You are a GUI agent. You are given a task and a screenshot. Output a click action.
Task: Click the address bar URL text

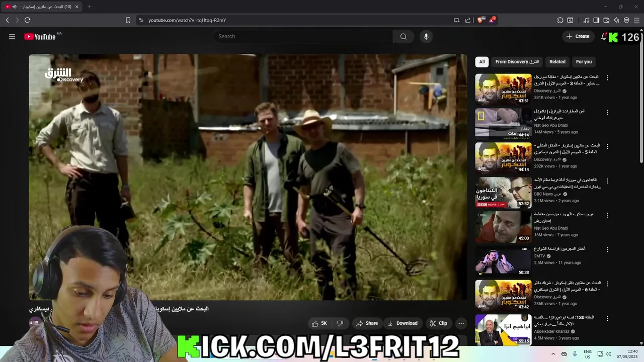(x=187, y=20)
